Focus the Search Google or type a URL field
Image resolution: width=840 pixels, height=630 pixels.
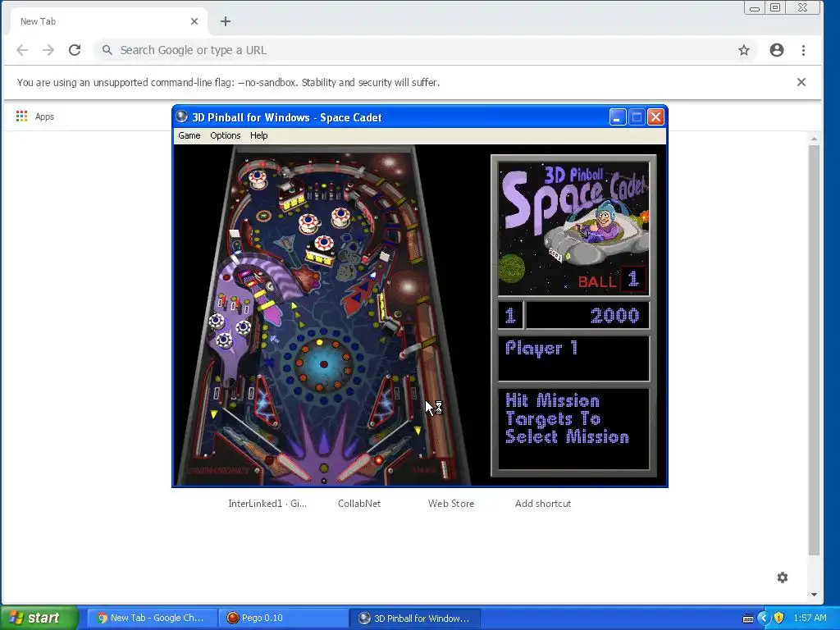tap(426, 50)
